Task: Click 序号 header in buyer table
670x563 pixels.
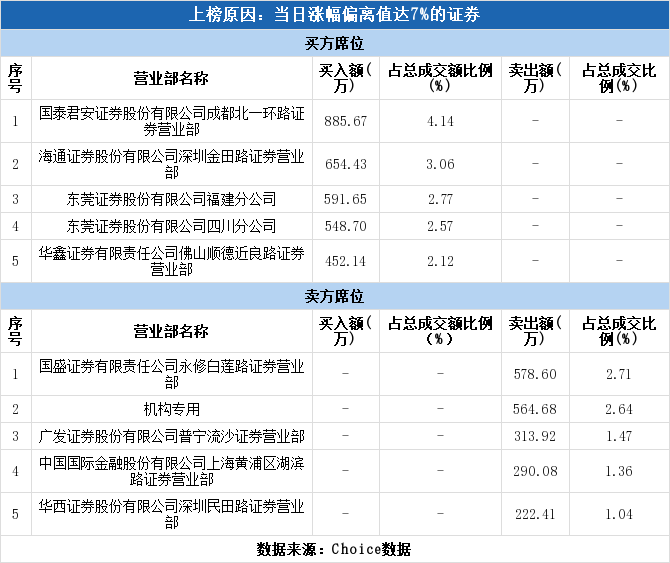Action: point(15,78)
